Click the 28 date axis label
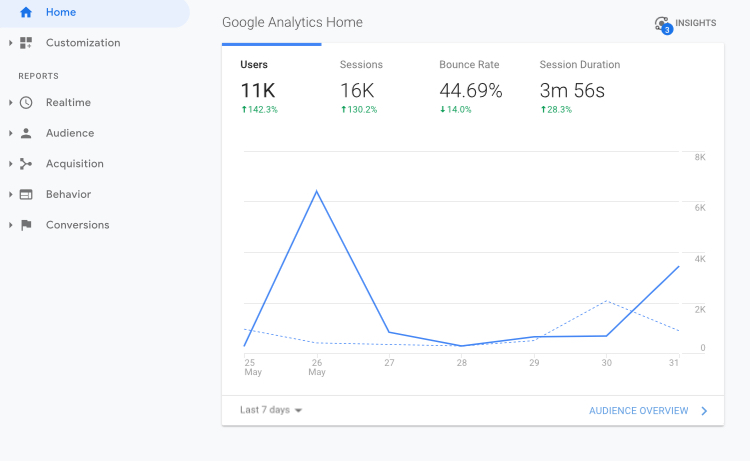 pos(462,363)
